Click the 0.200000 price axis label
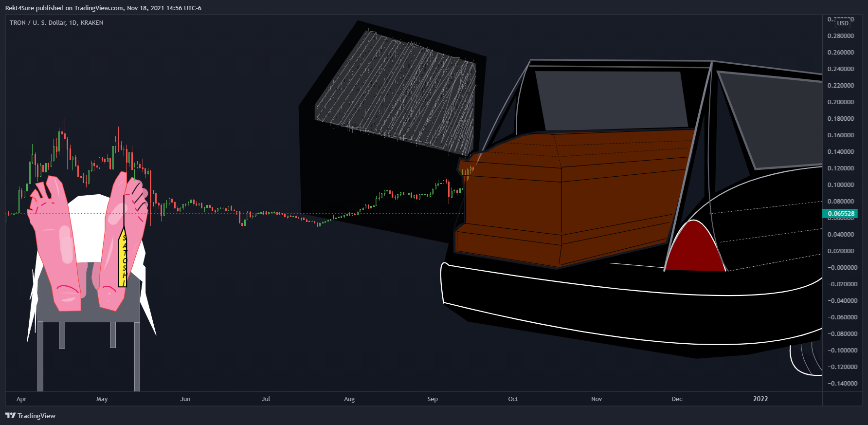This screenshot has height=425, width=868. (x=841, y=102)
